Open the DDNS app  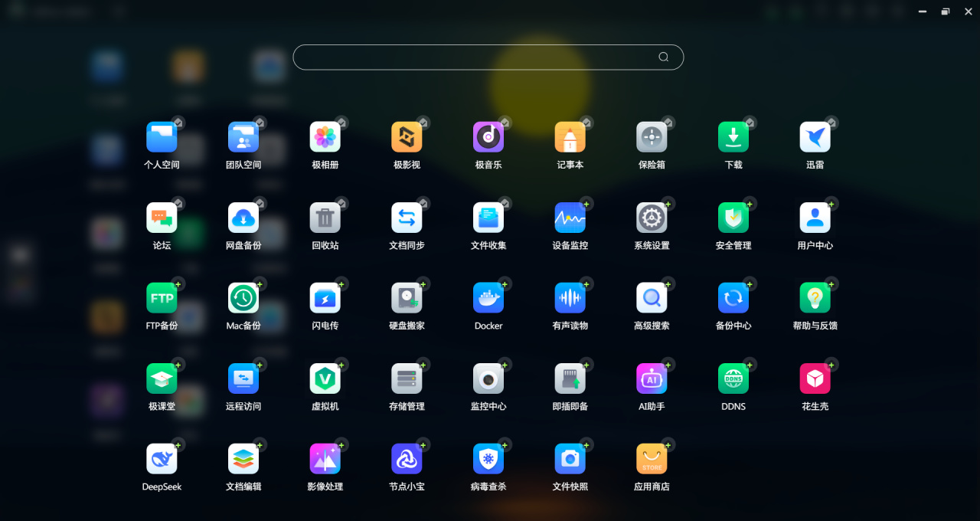pyautogui.click(x=733, y=378)
